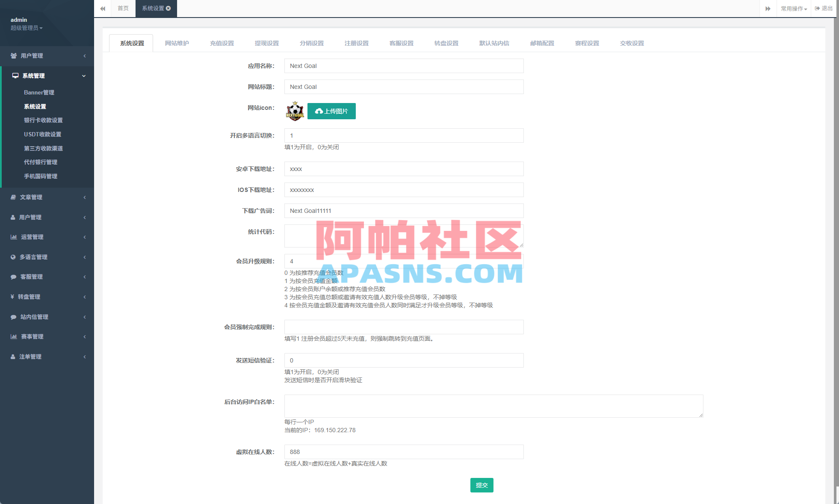Click the comment icon beside 站内信管理
The height and width of the screenshot is (504, 839).
pos(14,317)
